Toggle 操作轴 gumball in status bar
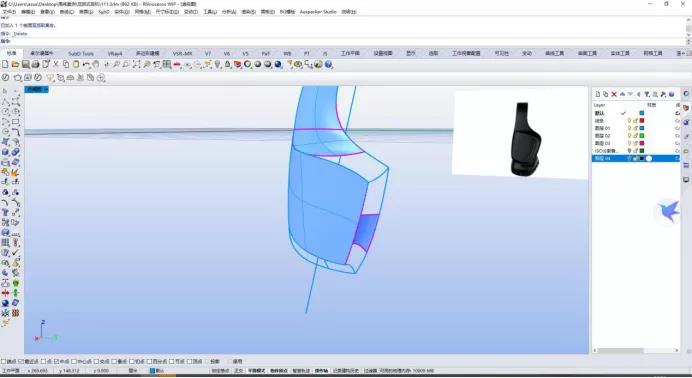Image resolution: width=692 pixels, height=378 pixels. tap(321, 371)
